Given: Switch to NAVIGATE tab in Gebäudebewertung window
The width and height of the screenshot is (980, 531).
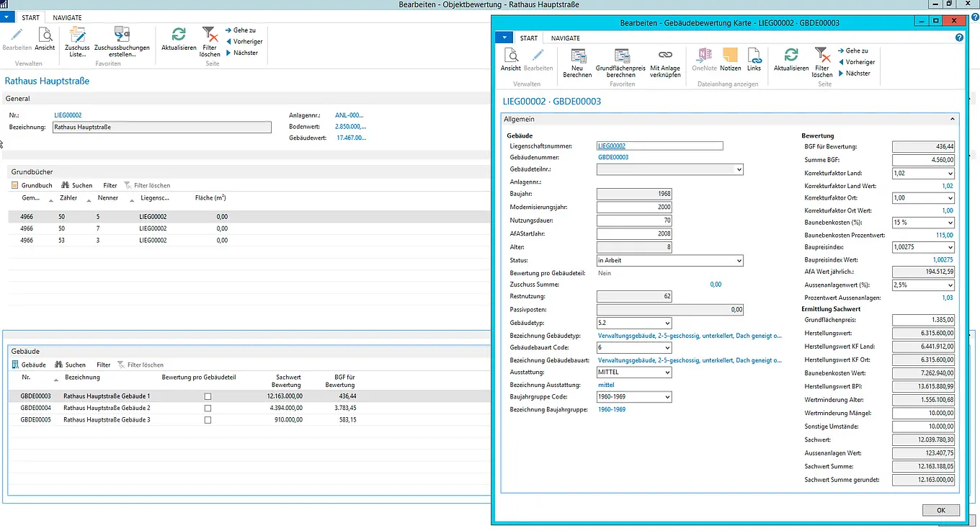Looking at the screenshot, I should pyautogui.click(x=565, y=38).
